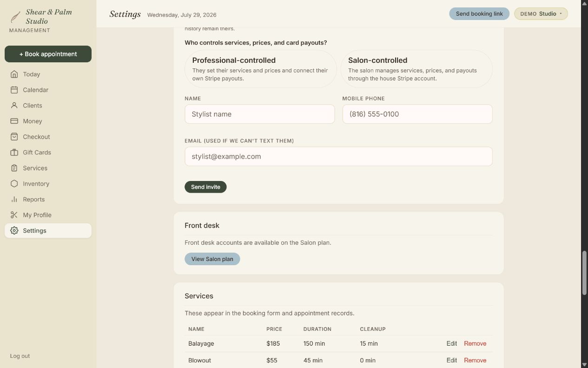
Task: Click the Services clipboard icon
Action: coord(14,168)
